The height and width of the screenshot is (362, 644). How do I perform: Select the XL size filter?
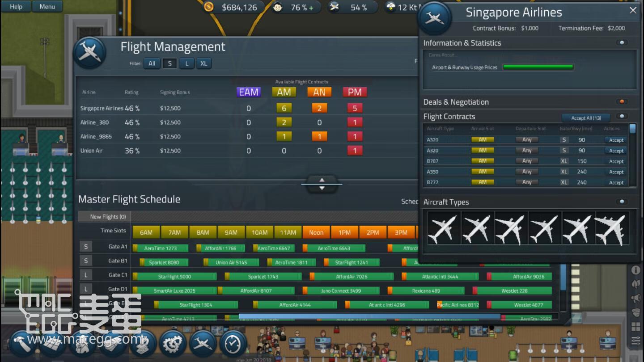click(203, 63)
